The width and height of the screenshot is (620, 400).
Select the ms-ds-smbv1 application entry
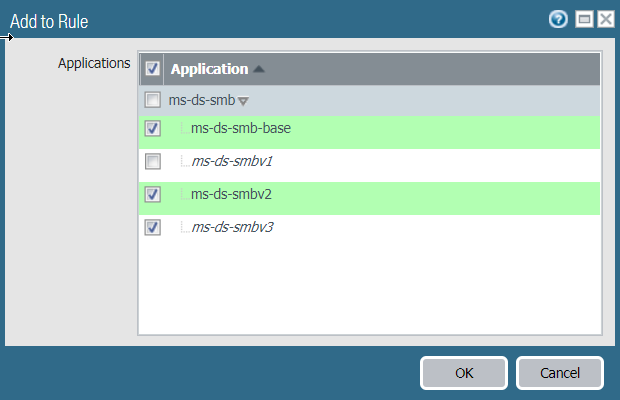point(232,162)
